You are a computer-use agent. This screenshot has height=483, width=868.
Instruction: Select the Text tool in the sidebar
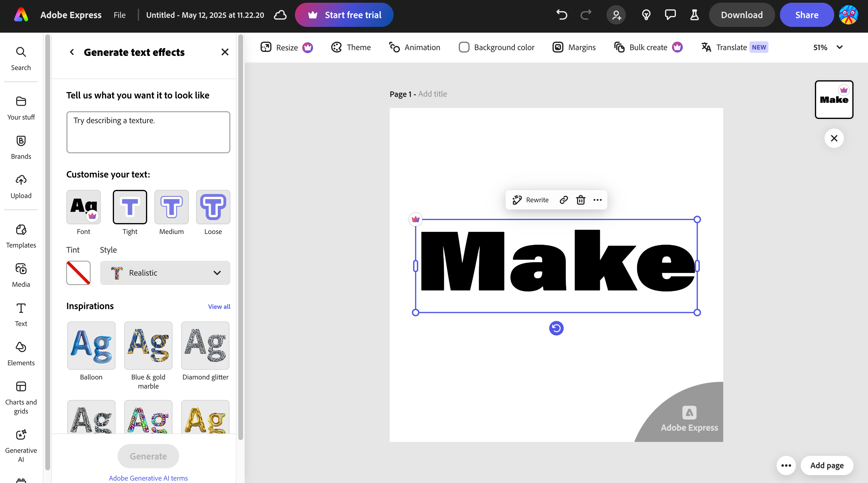21,314
